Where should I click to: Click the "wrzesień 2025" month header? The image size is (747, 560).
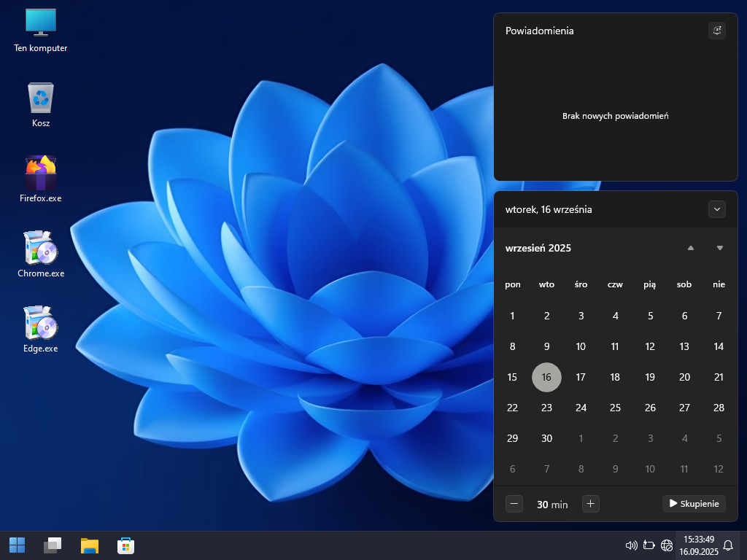pos(538,248)
